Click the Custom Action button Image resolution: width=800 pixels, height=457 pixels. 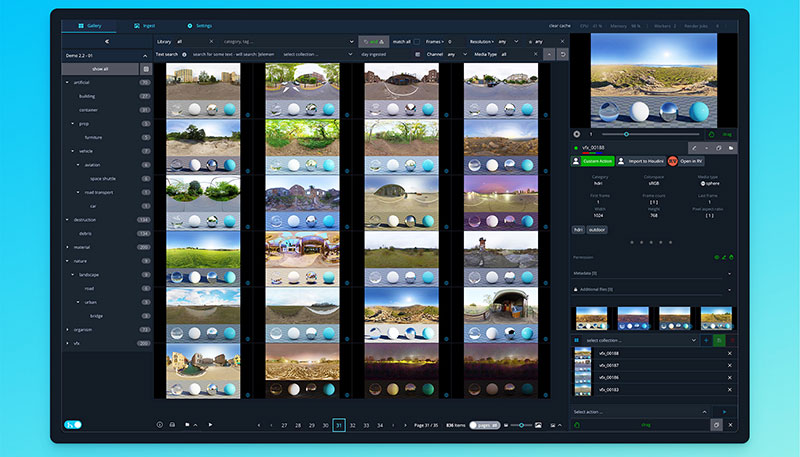point(592,161)
